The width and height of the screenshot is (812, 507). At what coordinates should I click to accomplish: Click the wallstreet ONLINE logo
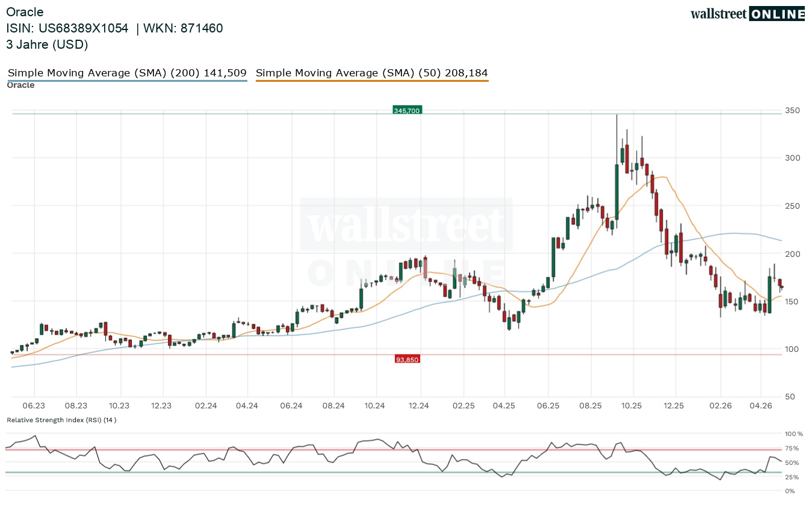(748, 14)
